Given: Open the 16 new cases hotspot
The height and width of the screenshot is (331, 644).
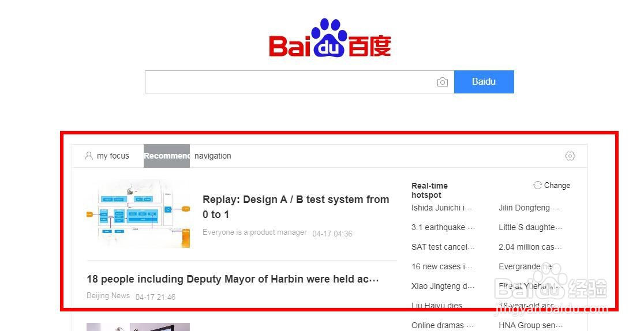Looking at the screenshot, I should pyautogui.click(x=443, y=267).
